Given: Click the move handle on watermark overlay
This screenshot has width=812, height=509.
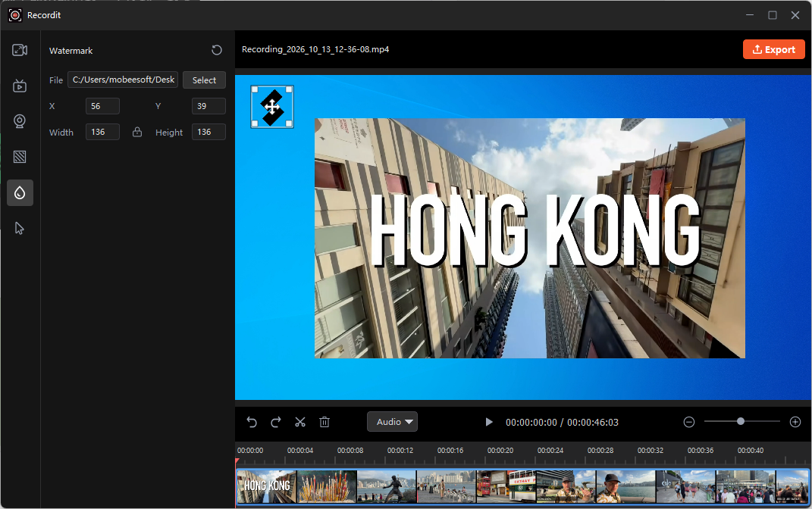Looking at the screenshot, I should pos(272,107).
